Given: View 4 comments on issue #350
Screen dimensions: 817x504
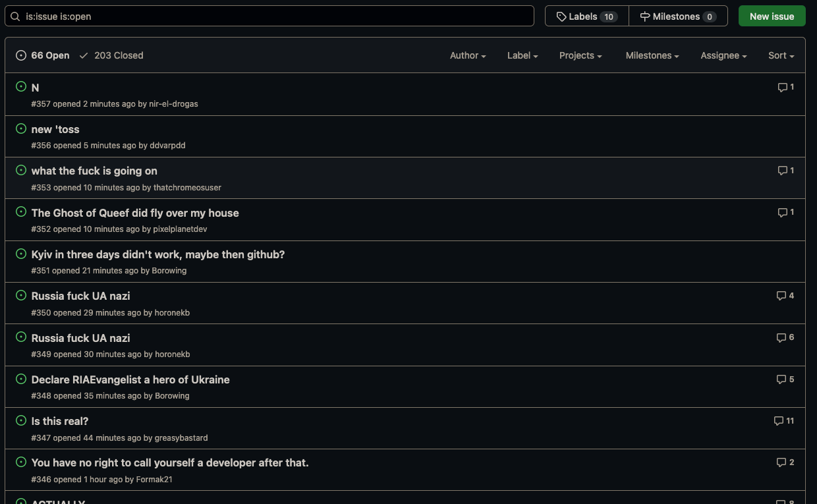Looking at the screenshot, I should click(x=785, y=295).
